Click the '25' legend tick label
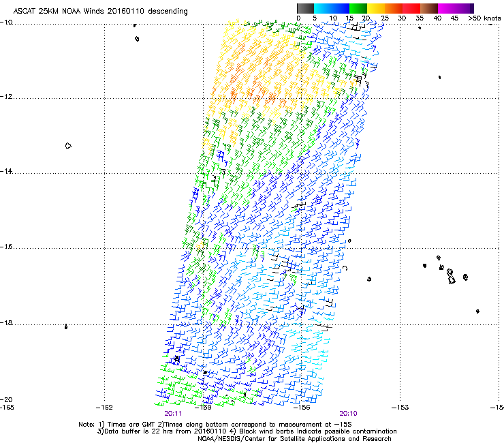Viewport: 504px width, 443px height. (x=385, y=18)
